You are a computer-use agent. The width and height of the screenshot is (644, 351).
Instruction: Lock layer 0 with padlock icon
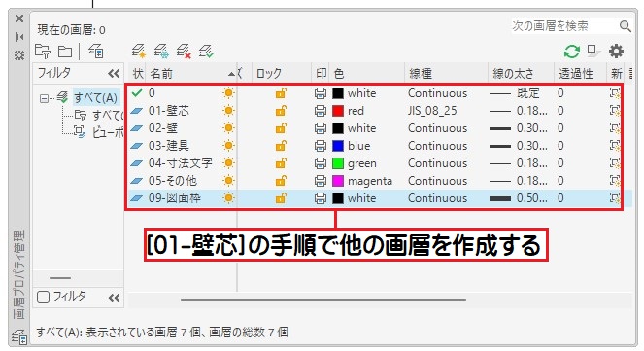coord(281,93)
